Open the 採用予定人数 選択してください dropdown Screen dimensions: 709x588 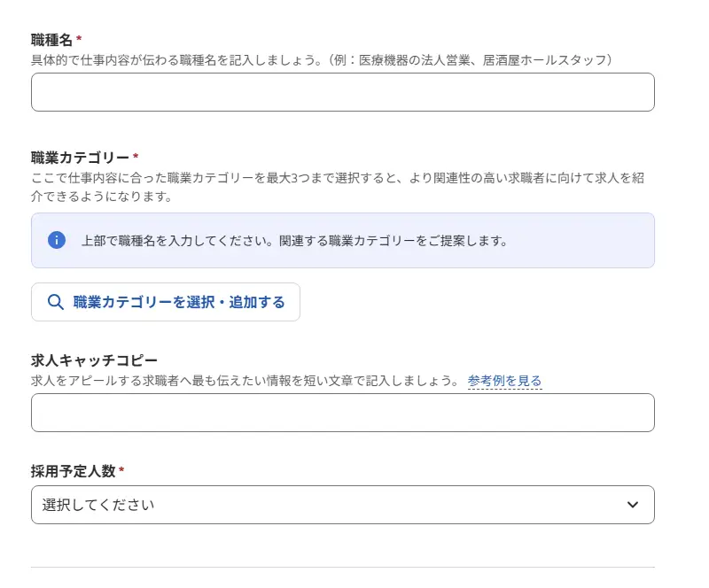click(342, 505)
